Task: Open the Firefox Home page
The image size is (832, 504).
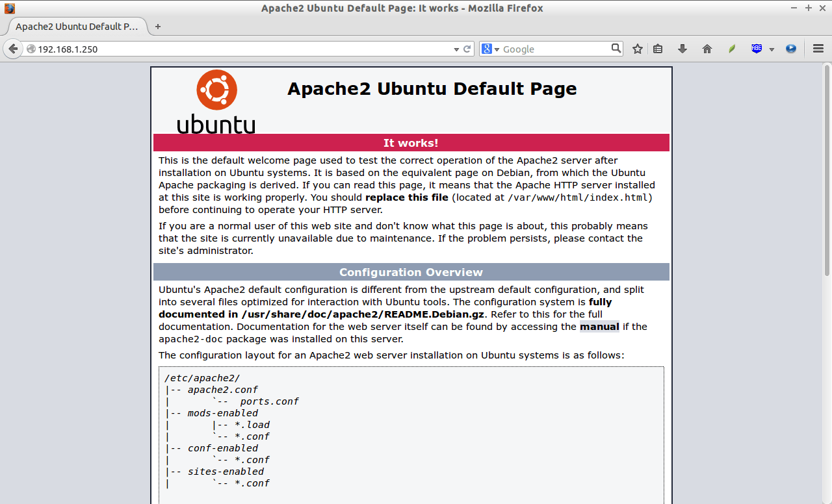Action: click(707, 48)
